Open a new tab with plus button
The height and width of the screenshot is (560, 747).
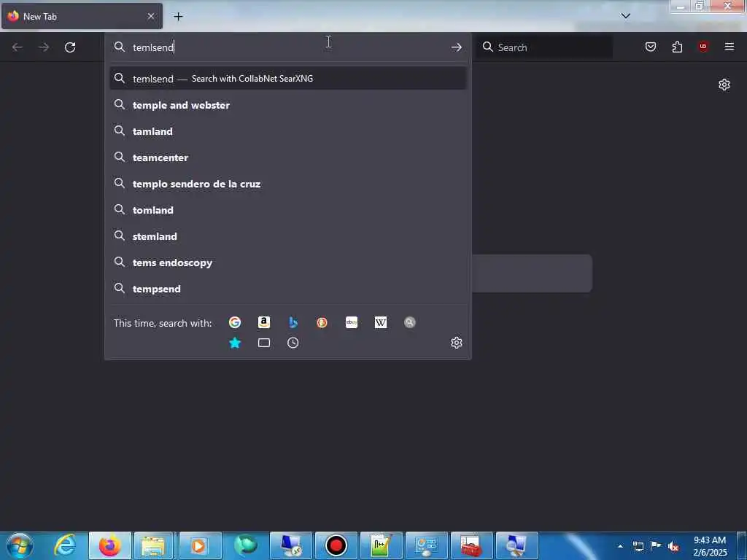178,17
